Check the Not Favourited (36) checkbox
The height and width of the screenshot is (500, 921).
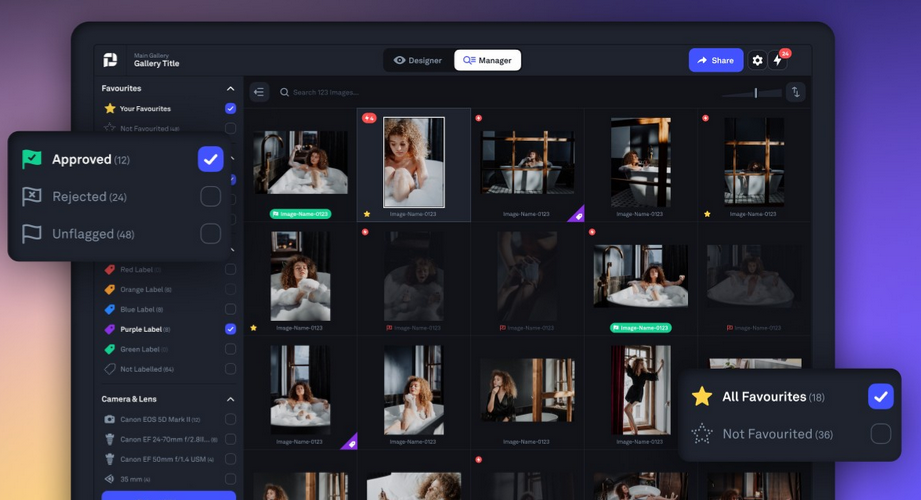point(880,434)
